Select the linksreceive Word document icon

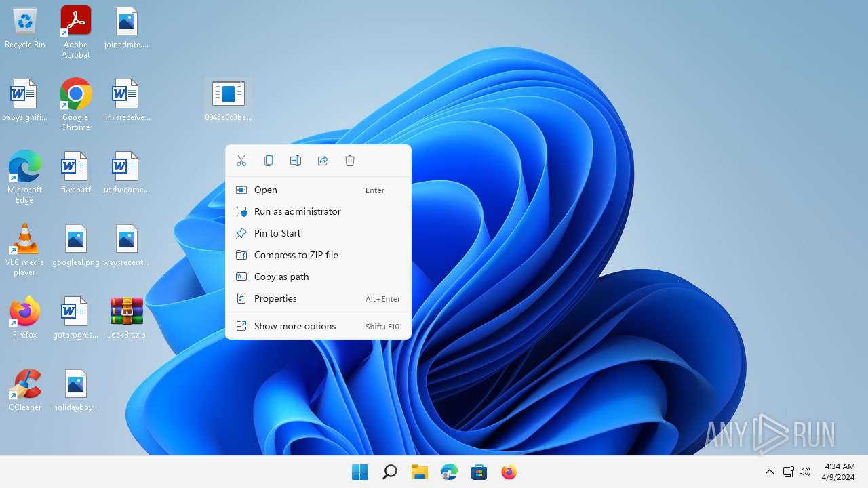tap(127, 101)
